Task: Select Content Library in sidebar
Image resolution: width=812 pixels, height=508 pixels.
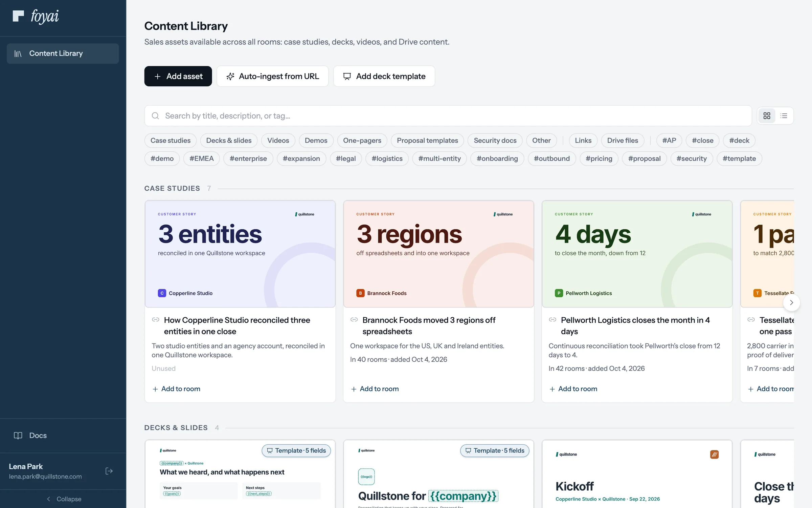Action: [63, 54]
